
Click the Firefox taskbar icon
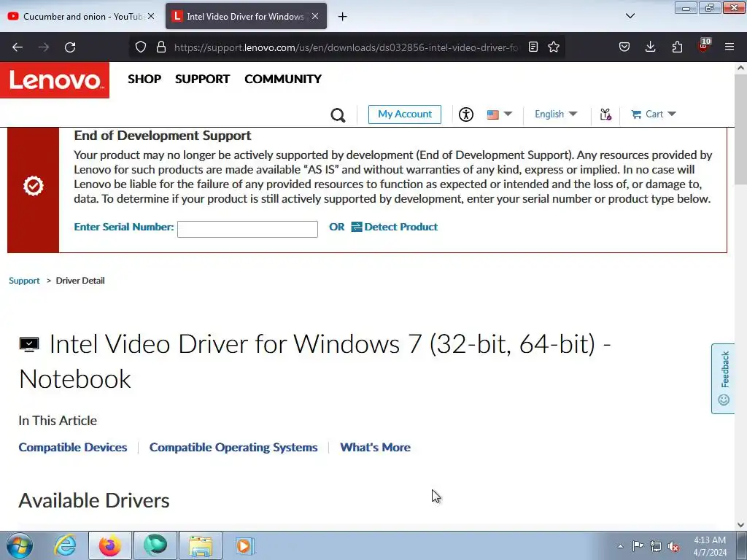click(x=110, y=545)
